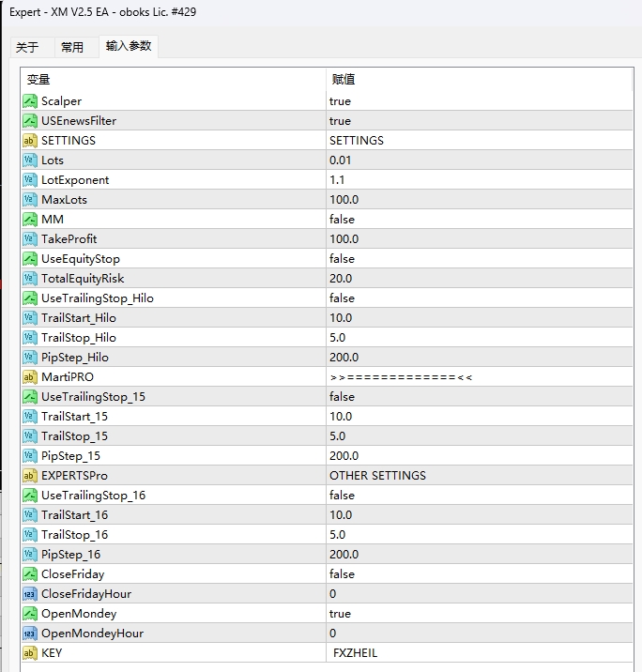Change the MM value false
Viewport: 642px width, 672px height.
pos(479,220)
